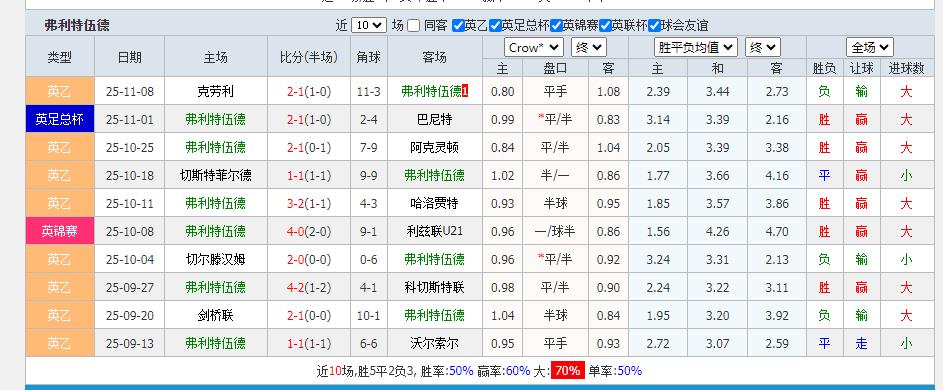This screenshot has width=943, height=390.
Task: Click score 4-2(1-2) against 科切斯特联
Action: click(x=309, y=287)
